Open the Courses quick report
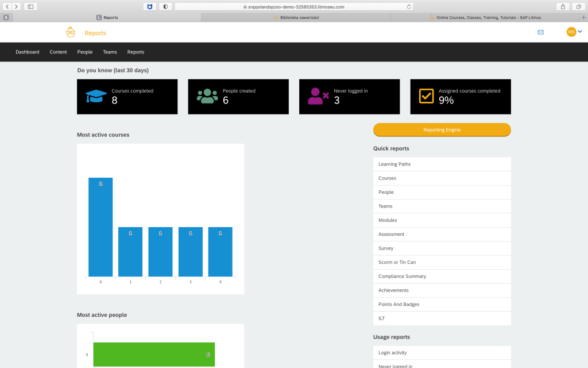Screen dimensions: 588x368 point(442,178)
